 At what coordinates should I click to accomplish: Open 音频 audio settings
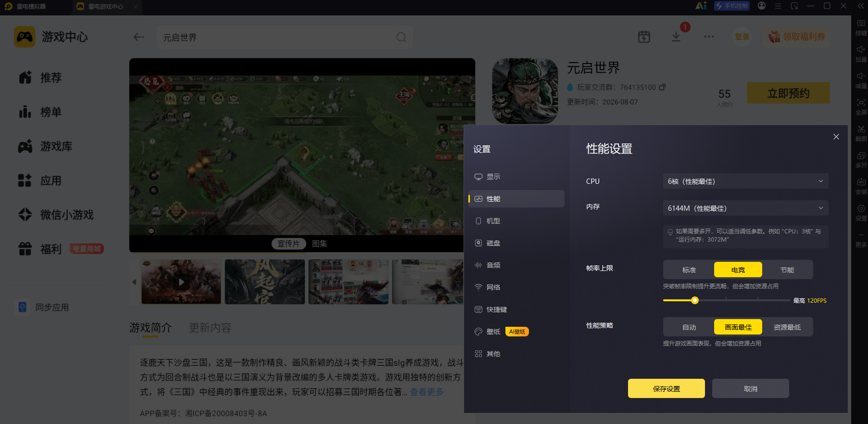click(516, 265)
